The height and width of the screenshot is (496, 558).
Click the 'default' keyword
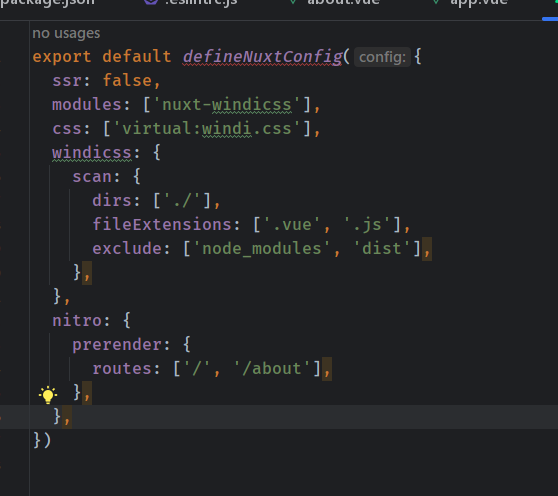(137, 57)
